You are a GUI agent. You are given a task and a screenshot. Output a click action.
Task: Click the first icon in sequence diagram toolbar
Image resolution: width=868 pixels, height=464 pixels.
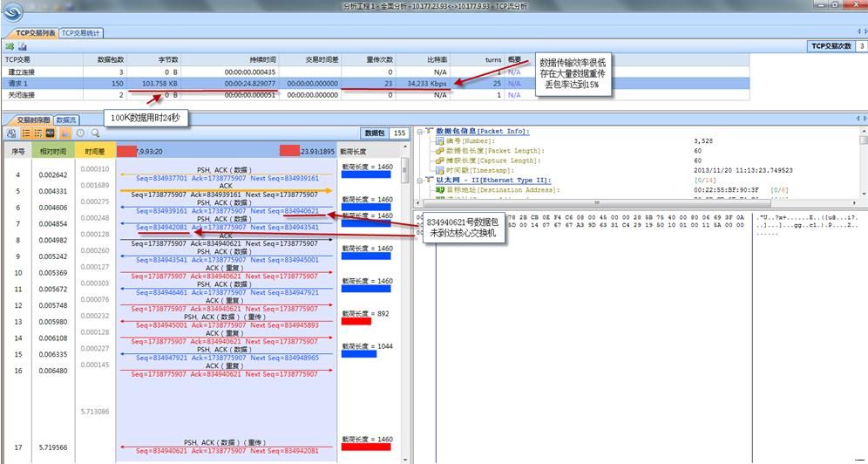tap(10, 133)
